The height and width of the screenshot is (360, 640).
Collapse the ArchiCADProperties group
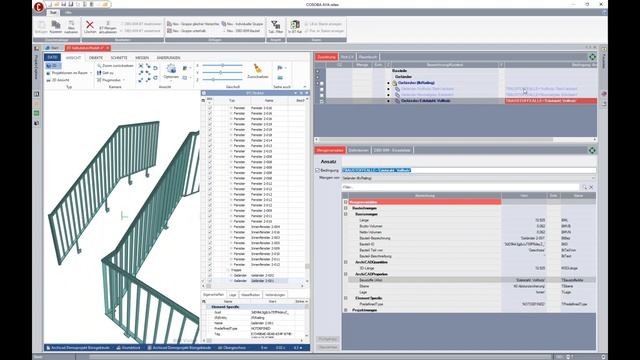346,274
